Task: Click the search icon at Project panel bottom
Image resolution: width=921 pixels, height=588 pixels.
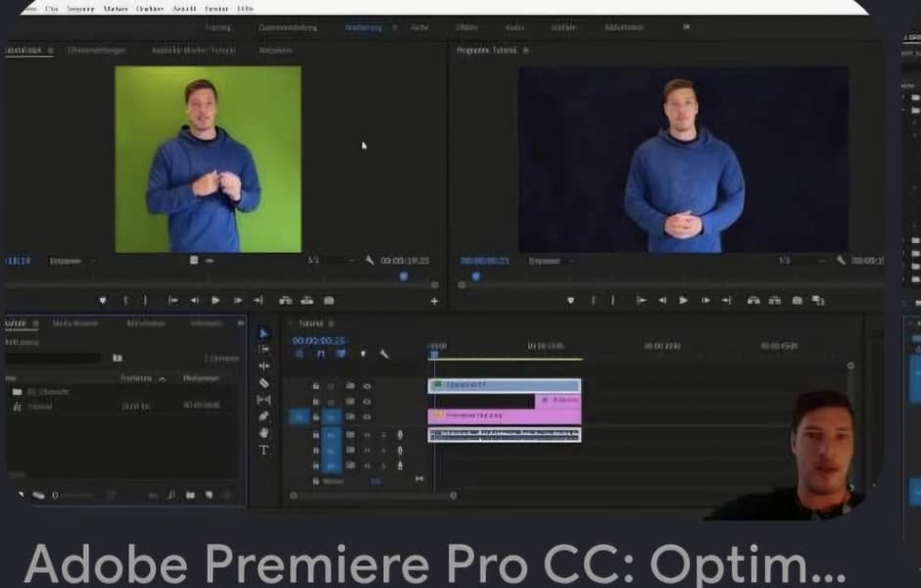Action: coord(171,495)
